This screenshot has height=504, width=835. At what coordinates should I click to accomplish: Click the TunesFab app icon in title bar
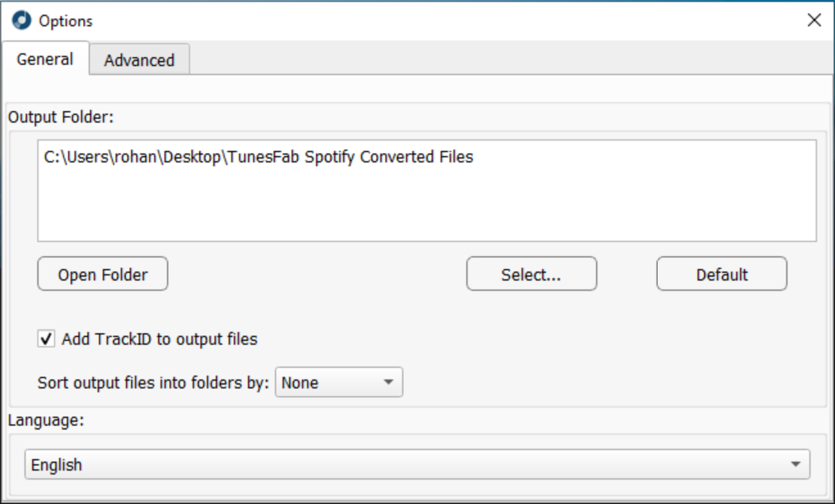tap(21, 21)
